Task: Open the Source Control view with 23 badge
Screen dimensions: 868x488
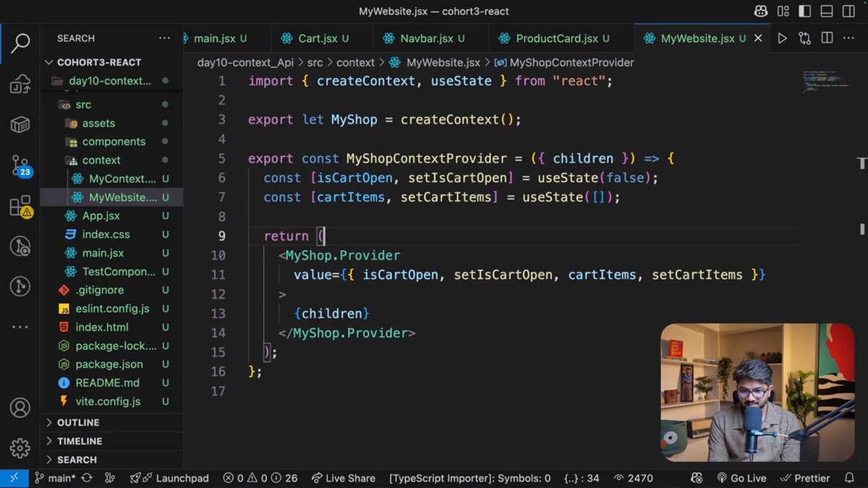Action: pyautogui.click(x=20, y=166)
